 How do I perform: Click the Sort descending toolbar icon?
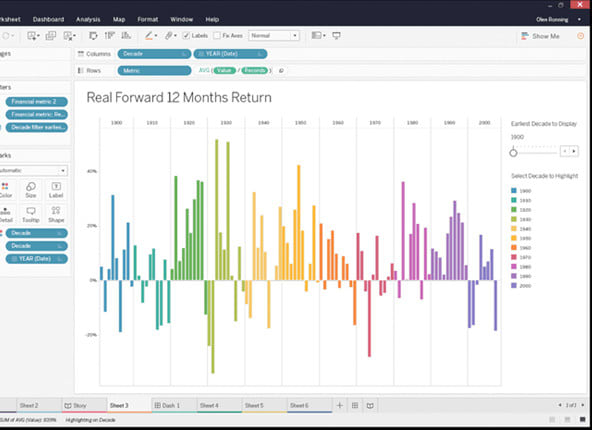[126, 36]
